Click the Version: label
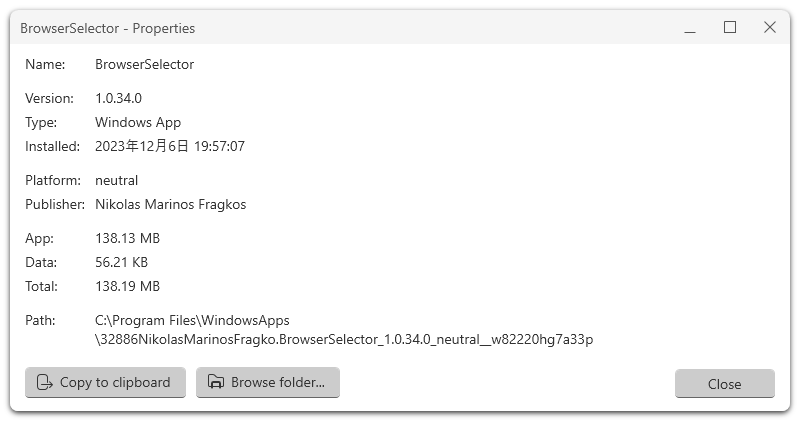The width and height of the screenshot is (800, 421). [49, 98]
